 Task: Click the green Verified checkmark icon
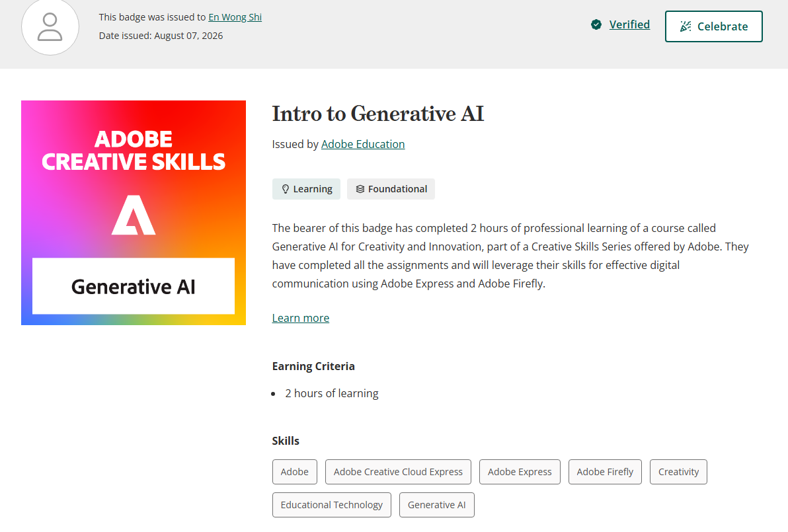[x=596, y=24]
